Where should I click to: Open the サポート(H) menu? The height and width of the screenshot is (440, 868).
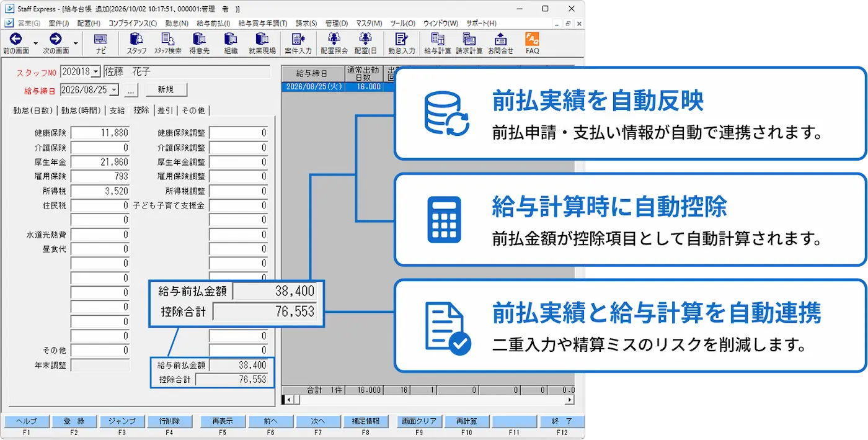coord(481,23)
